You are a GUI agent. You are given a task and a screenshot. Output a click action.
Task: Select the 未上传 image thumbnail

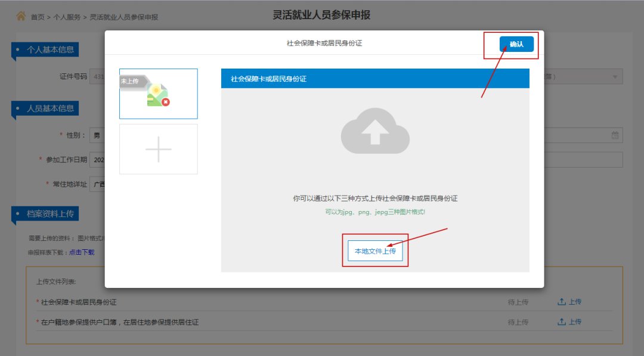point(159,94)
